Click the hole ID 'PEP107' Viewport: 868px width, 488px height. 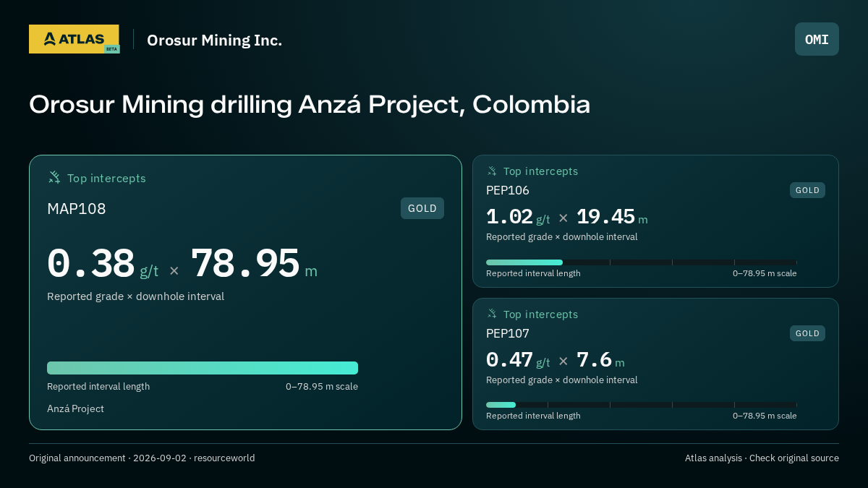click(x=508, y=333)
